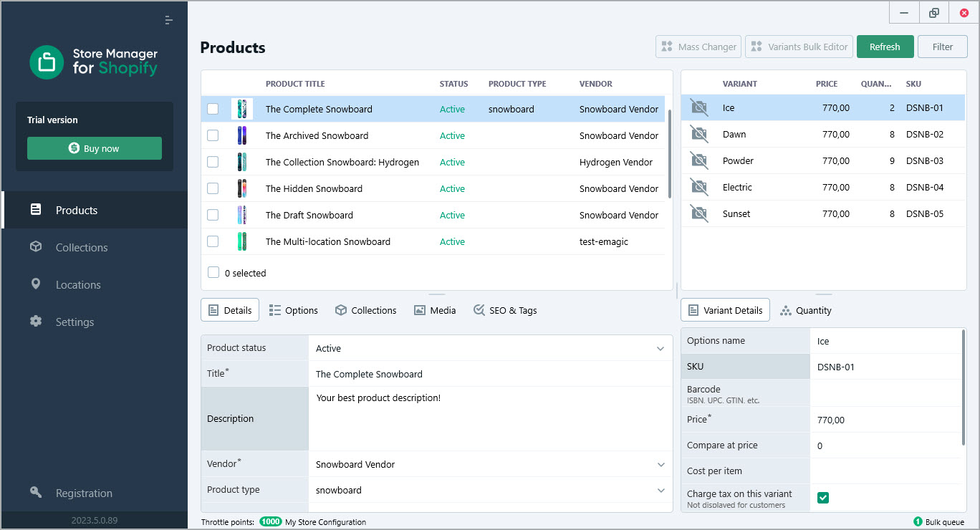This screenshot has height=530, width=980.
Task: Click the Registration key icon
Action: (x=36, y=493)
